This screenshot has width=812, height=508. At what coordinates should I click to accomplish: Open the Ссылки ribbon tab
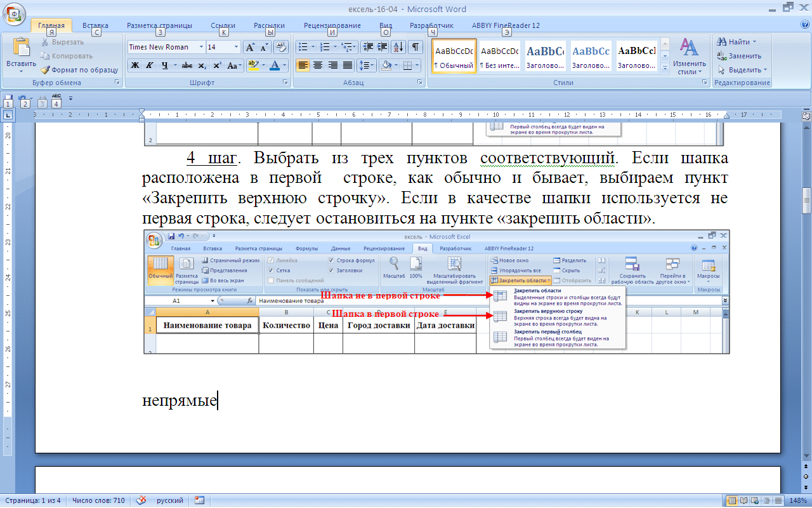point(223,25)
